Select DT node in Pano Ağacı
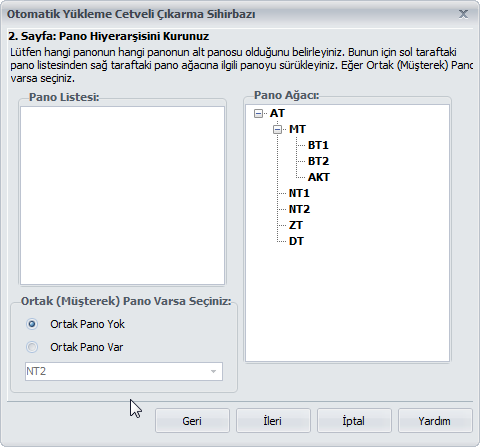 click(296, 241)
